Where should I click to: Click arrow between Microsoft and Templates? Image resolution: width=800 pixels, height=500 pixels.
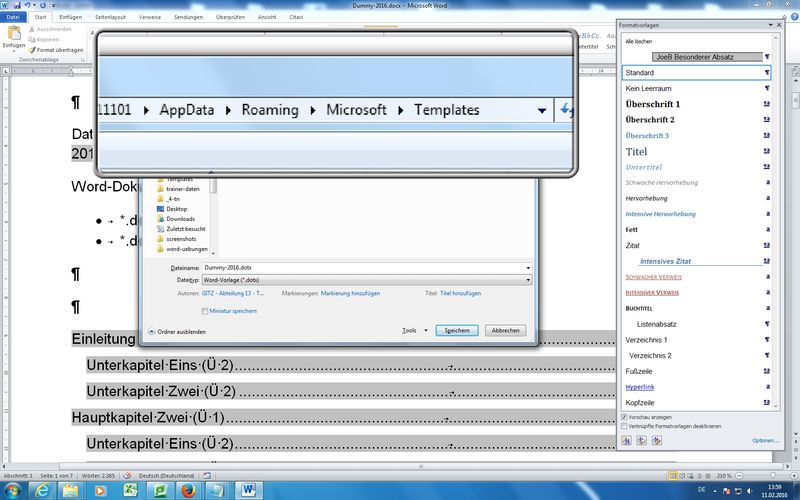coord(401,110)
